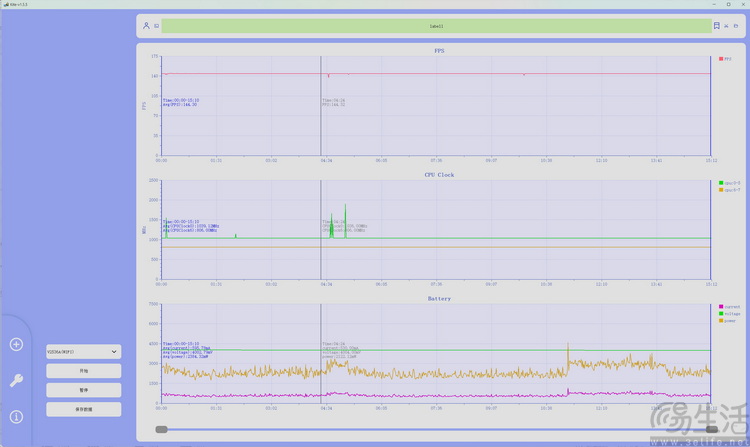Click the small tag icon beside the user icon
Screen dimensions: 750x447
156,26
